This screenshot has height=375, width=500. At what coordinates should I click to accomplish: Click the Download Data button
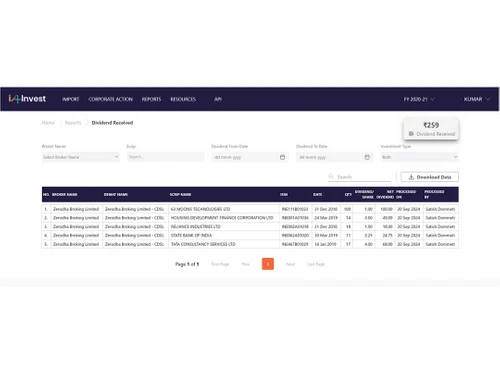[429, 177]
